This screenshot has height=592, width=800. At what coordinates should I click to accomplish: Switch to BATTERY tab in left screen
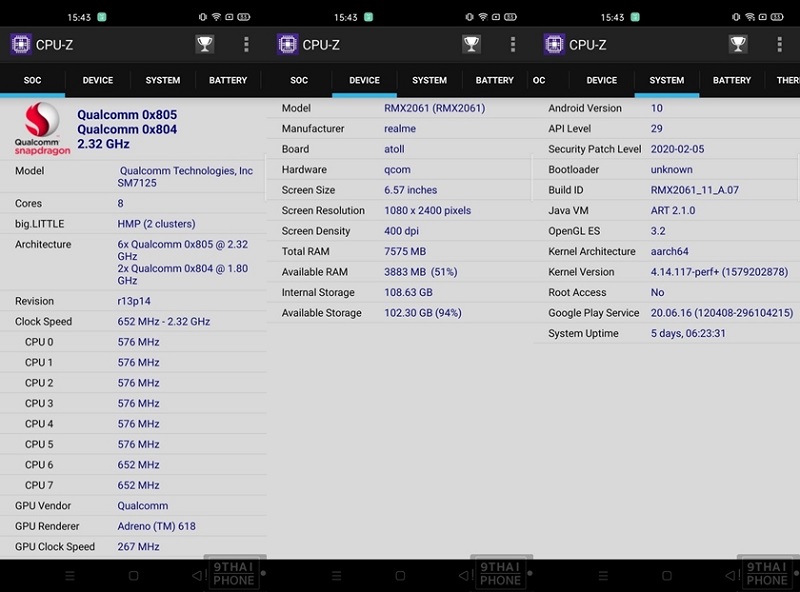(x=228, y=80)
